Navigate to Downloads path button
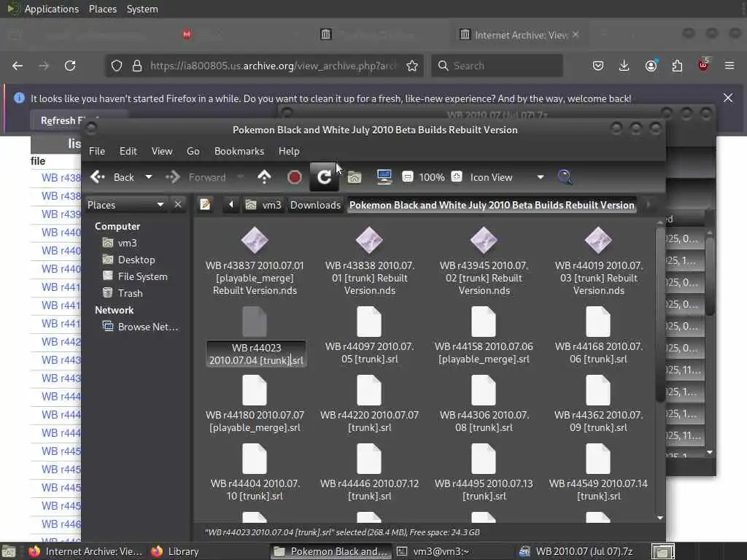The image size is (747, 560). pyautogui.click(x=315, y=205)
